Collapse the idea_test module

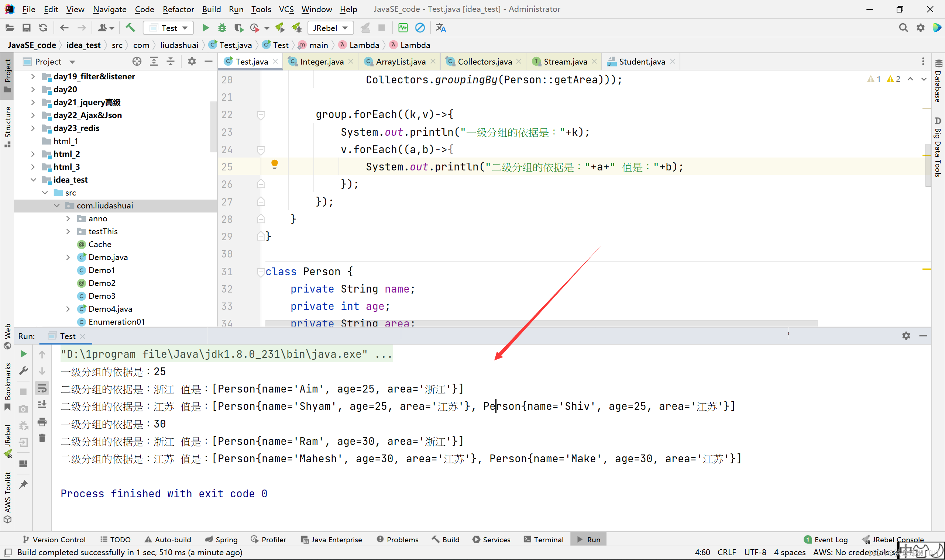(33, 180)
